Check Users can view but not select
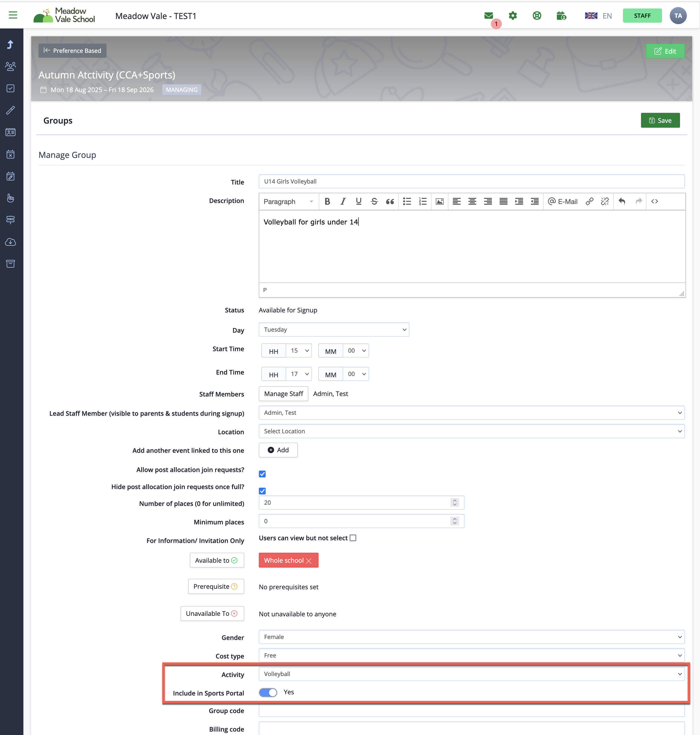This screenshot has width=700, height=735. (x=353, y=538)
